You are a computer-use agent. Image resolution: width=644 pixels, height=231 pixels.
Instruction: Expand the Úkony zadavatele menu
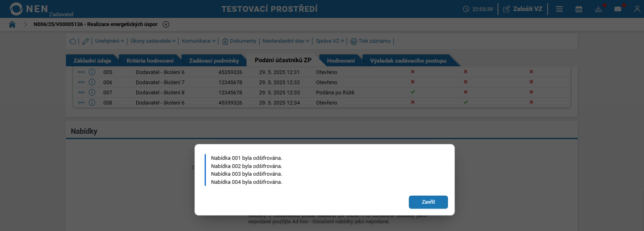(153, 41)
